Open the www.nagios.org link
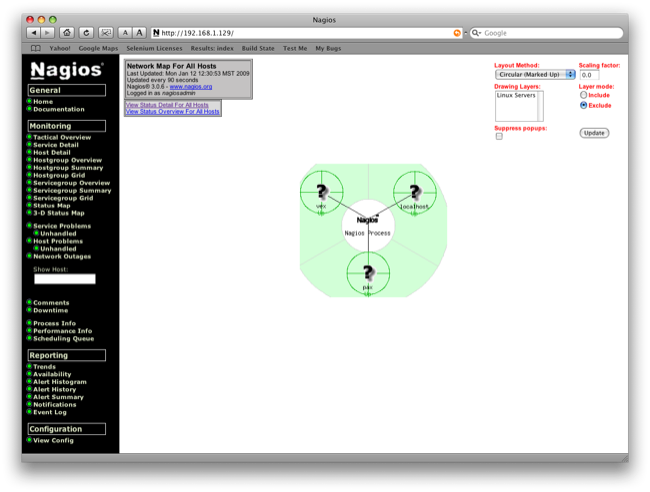Viewport: 650px width, 492px height. pyautogui.click(x=191, y=87)
